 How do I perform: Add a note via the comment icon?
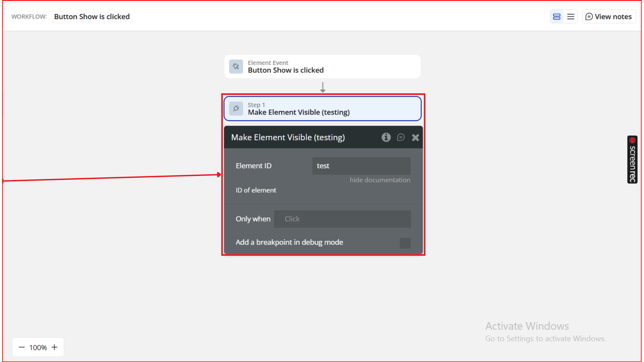(401, 137)
